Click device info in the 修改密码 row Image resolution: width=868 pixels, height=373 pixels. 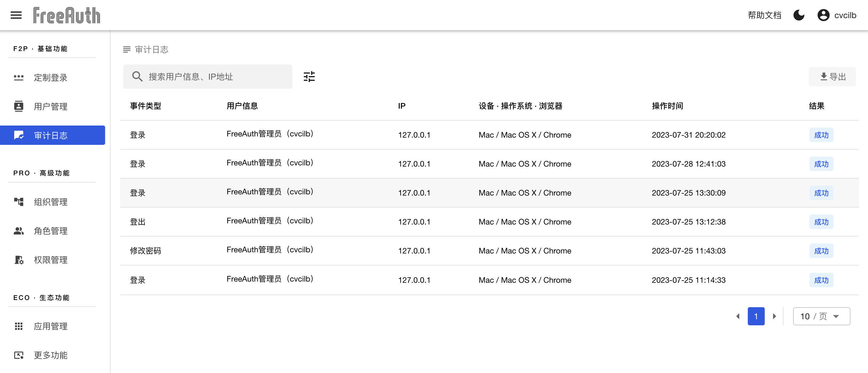point(525,250)
